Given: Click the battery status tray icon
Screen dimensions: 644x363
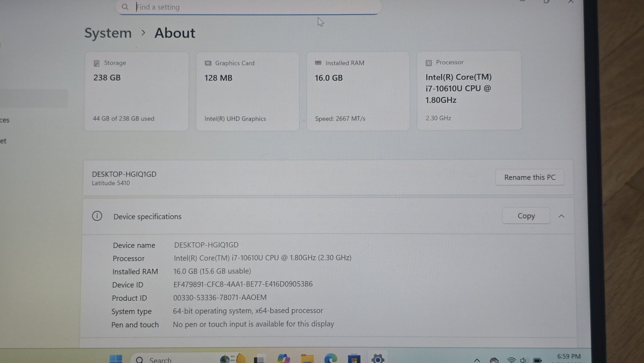Looking at the screenshot, I should 537,360.
